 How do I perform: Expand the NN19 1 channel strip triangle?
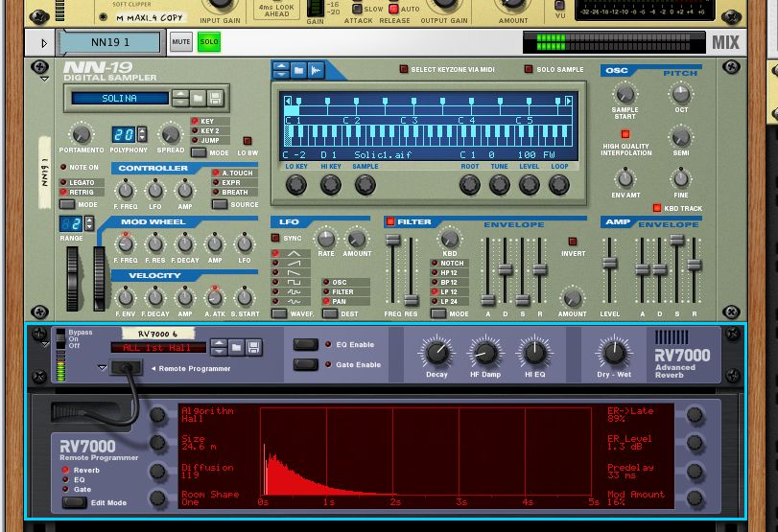tap(44, 43)
